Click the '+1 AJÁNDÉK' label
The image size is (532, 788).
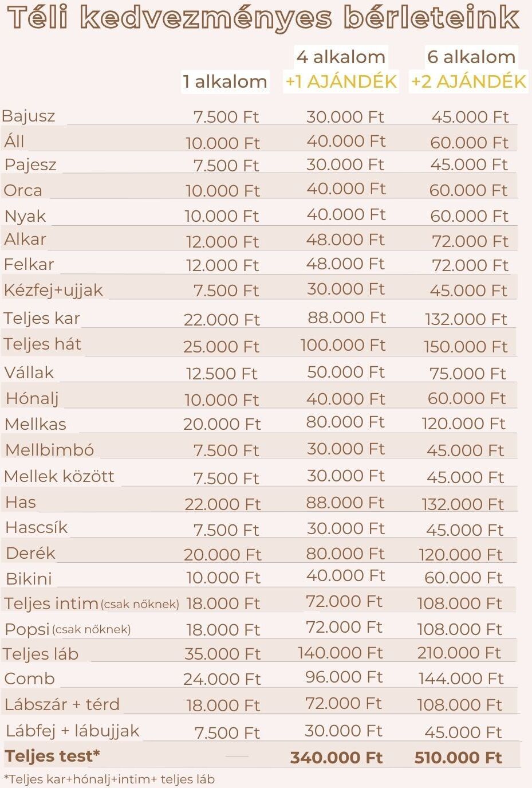341,81
